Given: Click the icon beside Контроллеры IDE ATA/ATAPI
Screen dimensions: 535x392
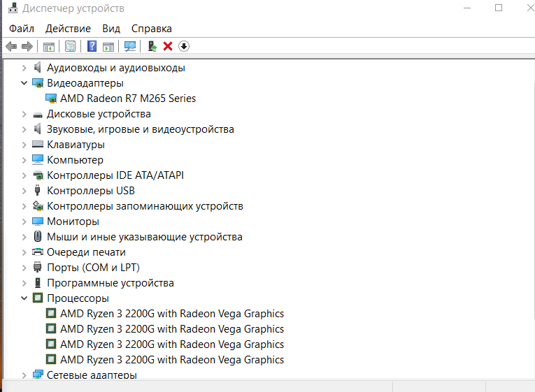Looking at the screenshot, I should [x=38, y=175].
